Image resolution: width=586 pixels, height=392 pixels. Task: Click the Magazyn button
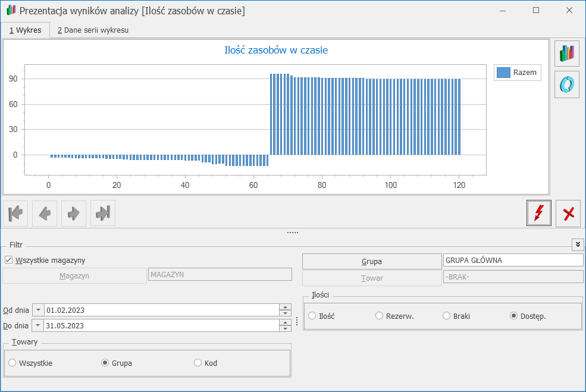click(x=74, y=276)
